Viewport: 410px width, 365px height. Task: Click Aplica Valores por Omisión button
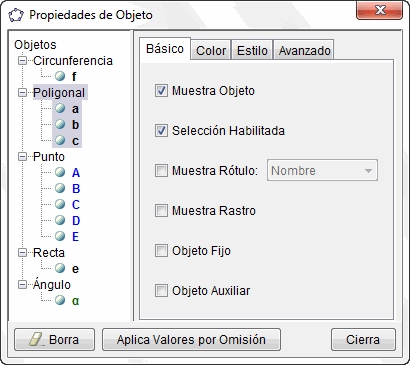click(191, 340)
